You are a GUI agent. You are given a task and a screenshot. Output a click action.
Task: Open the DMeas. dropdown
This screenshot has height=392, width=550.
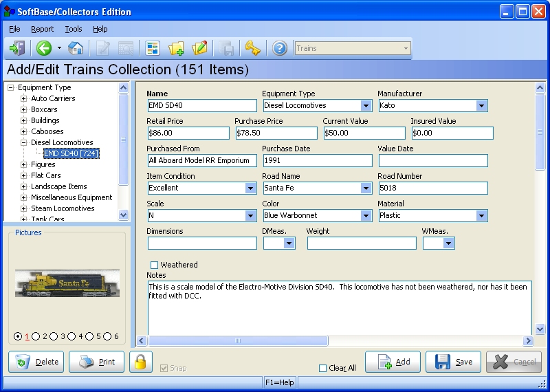coord(289,243)
